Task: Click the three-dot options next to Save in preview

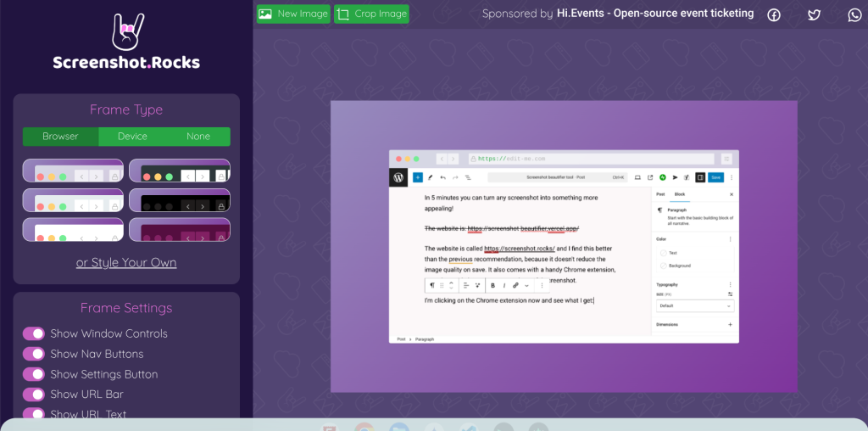Action: pos(732,177)
